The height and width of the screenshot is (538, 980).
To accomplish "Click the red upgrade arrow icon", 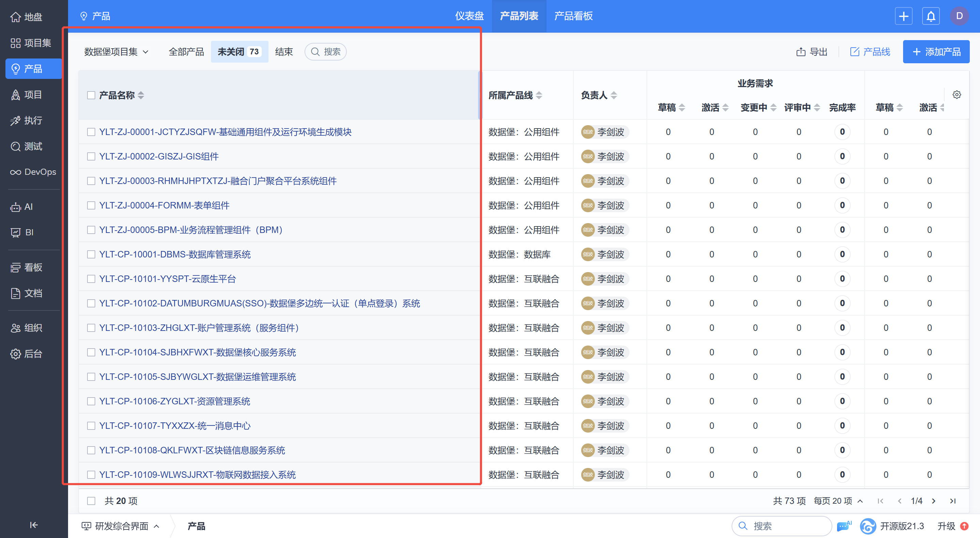I will [964, 526].
